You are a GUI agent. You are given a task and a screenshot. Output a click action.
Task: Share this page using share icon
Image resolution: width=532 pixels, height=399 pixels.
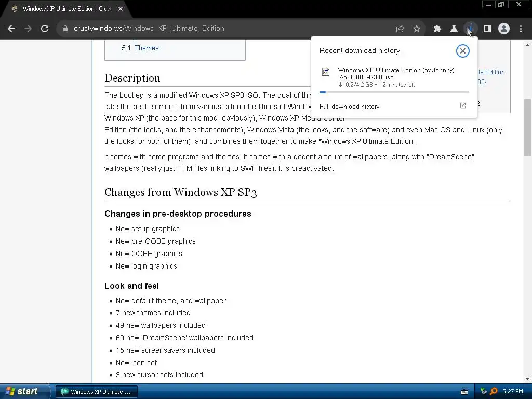pos(400,29)
